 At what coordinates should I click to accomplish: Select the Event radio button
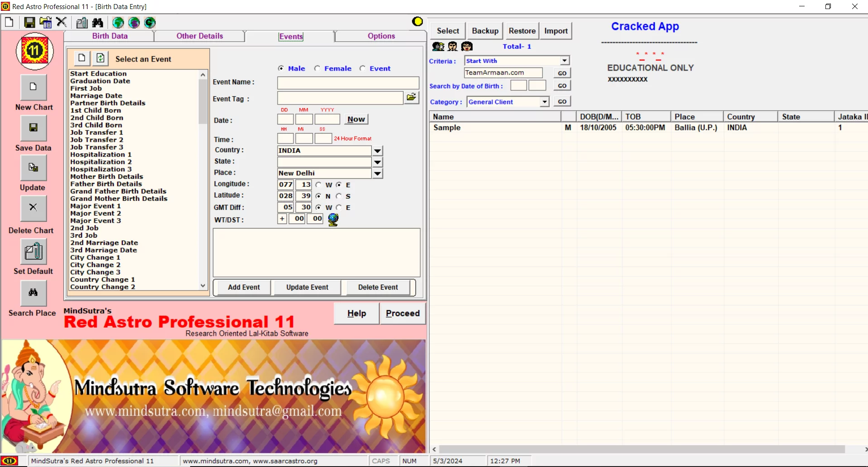pyautogui.click(x=363, y=68)
